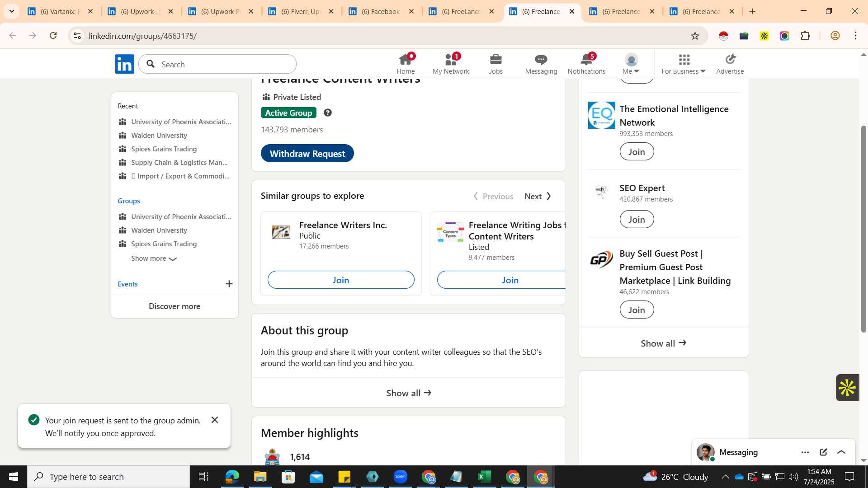
Task: Open Freelance Writers Inc. group thumbnail
Action: (281, 231)
